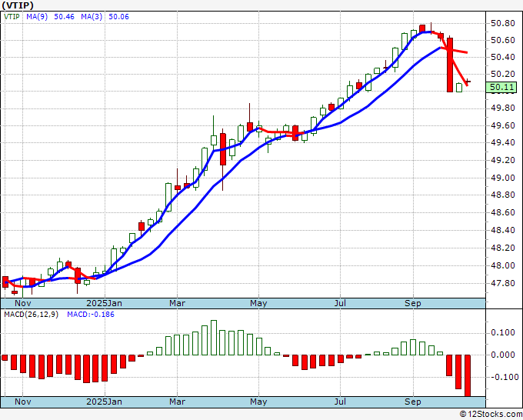Click 2025Jan on the MACD panel date axis
The height and width of the screenshot is (420, 523).
click(104, 402)
